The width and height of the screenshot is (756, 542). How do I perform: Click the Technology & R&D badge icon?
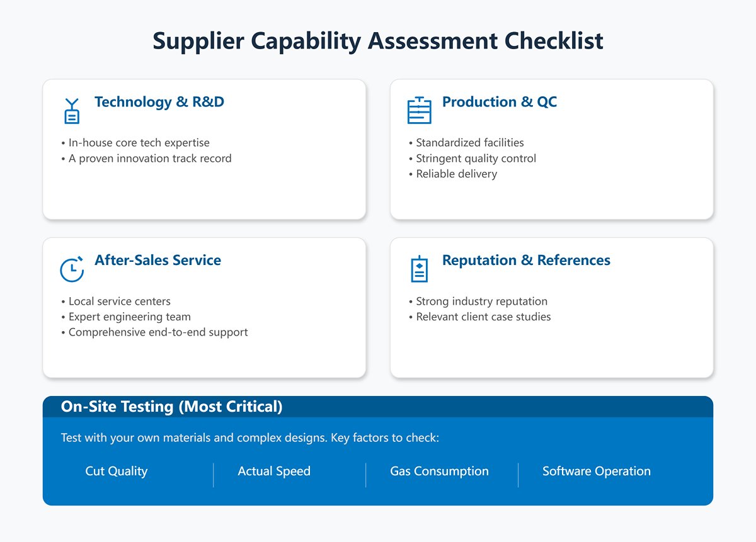72,111
